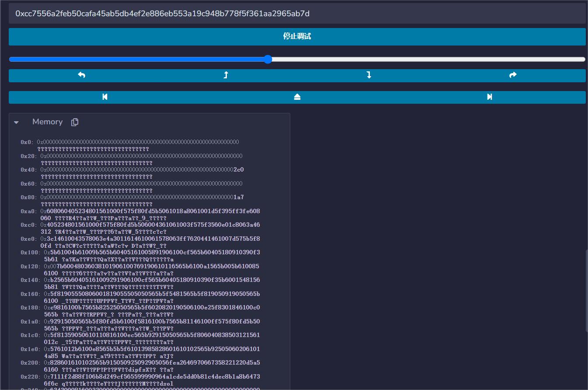
Task: Click the step back up-arrow icon
Action: point(226,75)
